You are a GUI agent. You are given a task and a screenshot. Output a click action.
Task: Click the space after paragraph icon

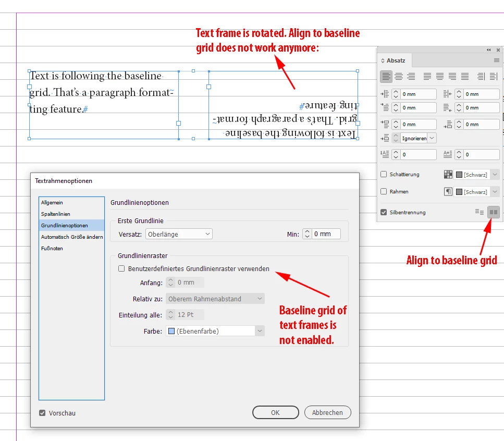coord(447,124)
